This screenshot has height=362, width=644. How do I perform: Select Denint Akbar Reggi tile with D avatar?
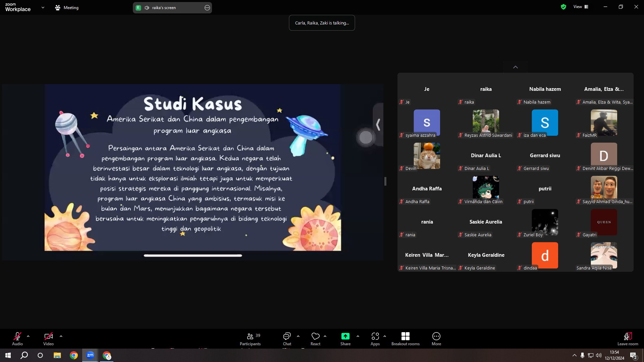click(x=604, y=156)
